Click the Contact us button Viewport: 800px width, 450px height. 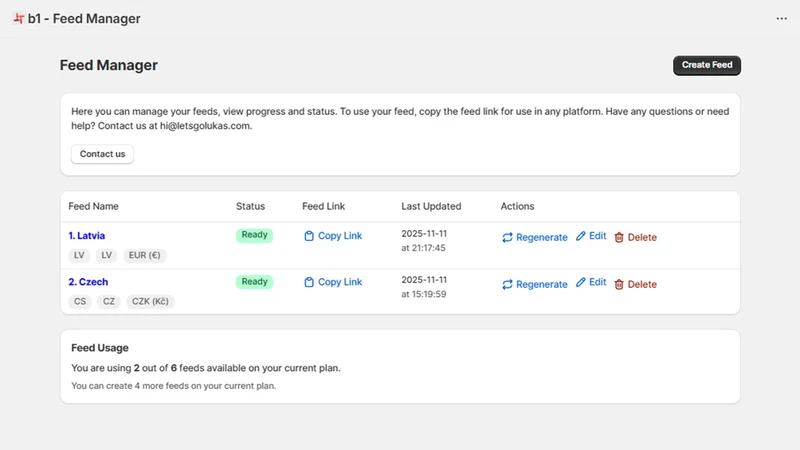(102, 154)
